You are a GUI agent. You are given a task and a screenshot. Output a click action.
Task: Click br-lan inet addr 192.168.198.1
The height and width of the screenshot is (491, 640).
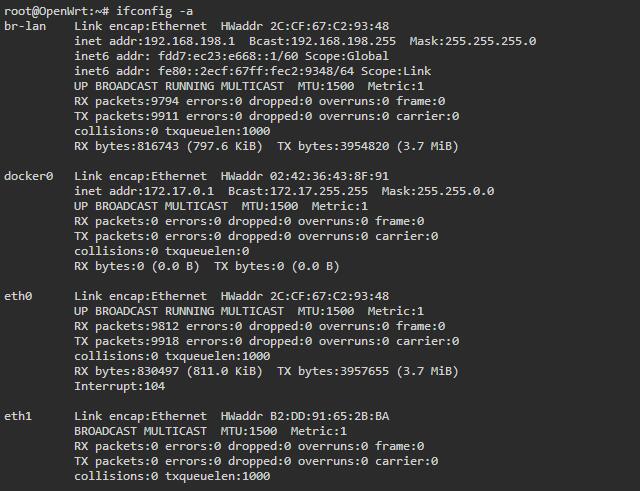click(155, 41)
